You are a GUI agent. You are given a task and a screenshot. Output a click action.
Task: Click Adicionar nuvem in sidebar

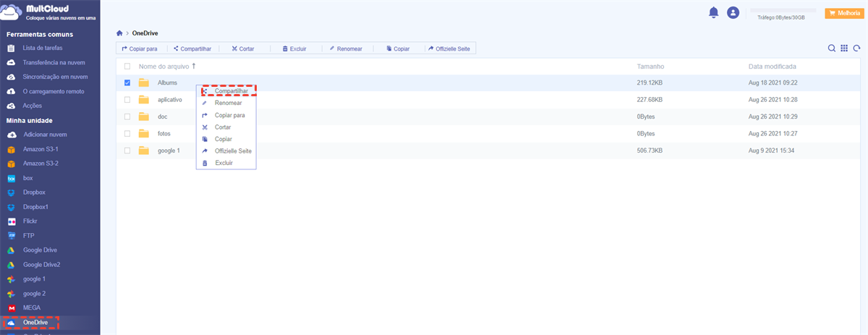point(45,135)
